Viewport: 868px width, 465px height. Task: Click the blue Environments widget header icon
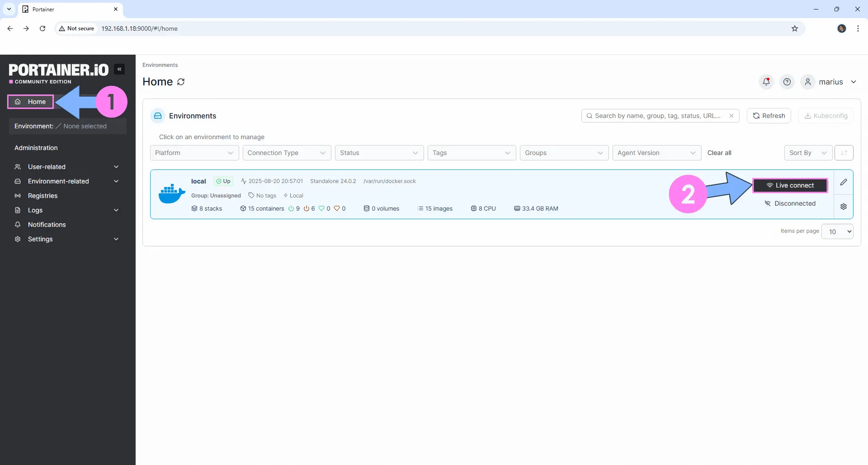tap(157, 116)
